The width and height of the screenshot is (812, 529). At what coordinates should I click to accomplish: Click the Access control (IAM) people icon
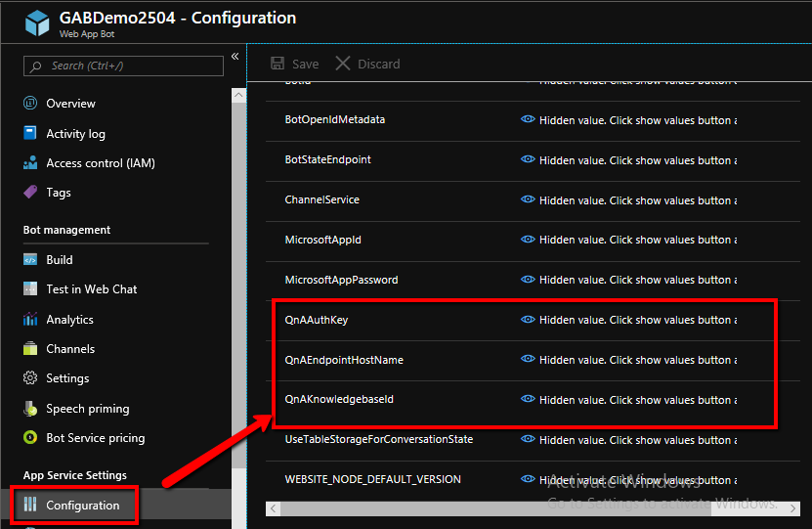[30, 162]
